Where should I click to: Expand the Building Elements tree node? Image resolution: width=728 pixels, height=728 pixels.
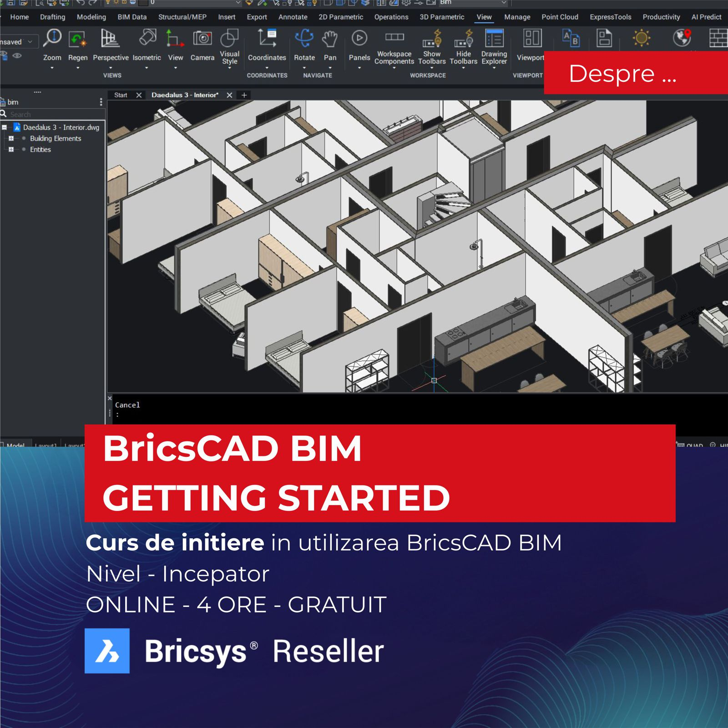pyautogui.click(x=11, y=138)
